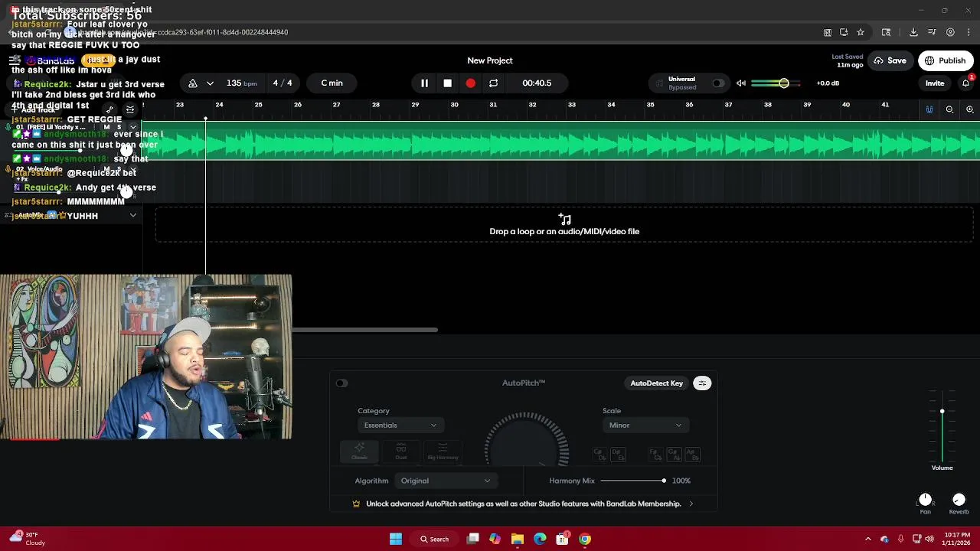Click the AutoDetect Key button

657,383
